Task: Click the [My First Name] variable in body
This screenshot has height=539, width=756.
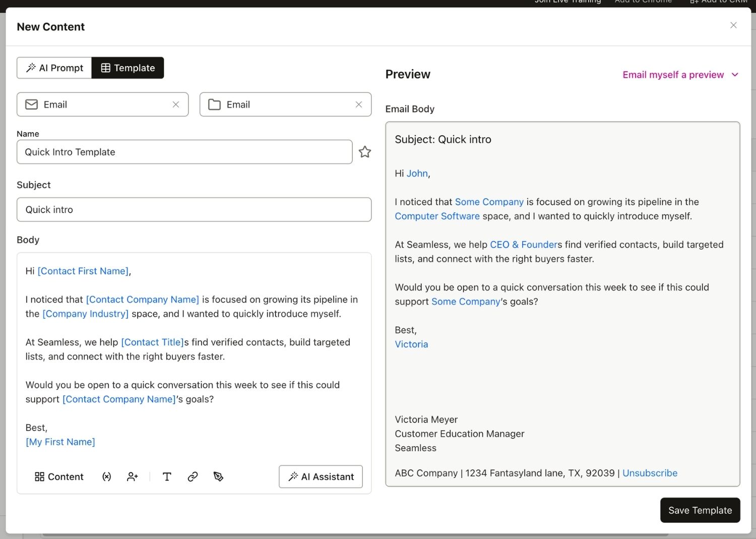Action: (60, 442)
